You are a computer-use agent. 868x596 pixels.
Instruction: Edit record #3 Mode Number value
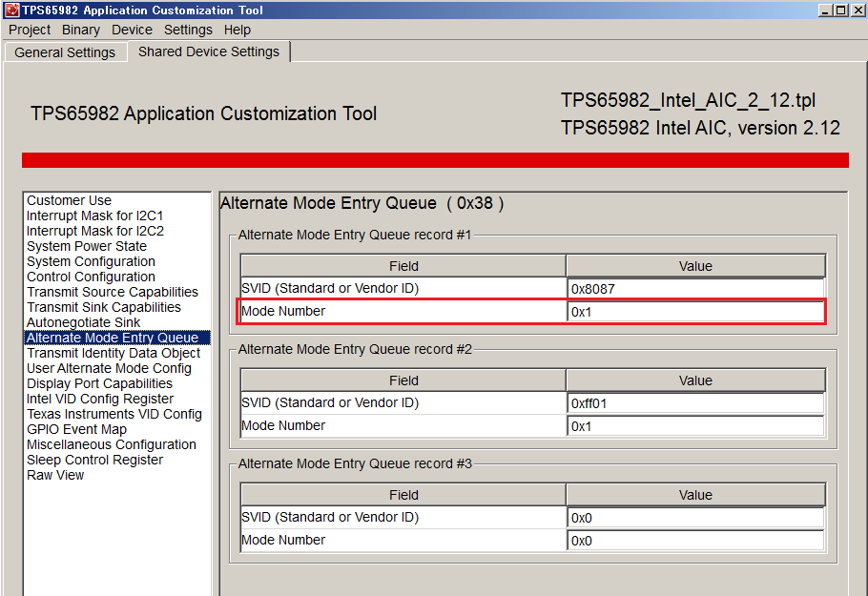pos(696,541)
